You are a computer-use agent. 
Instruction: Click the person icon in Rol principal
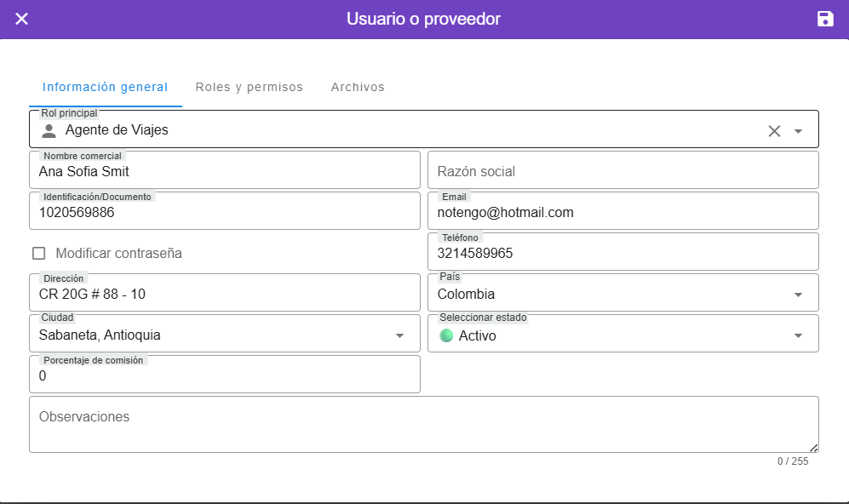click(49, 131)
